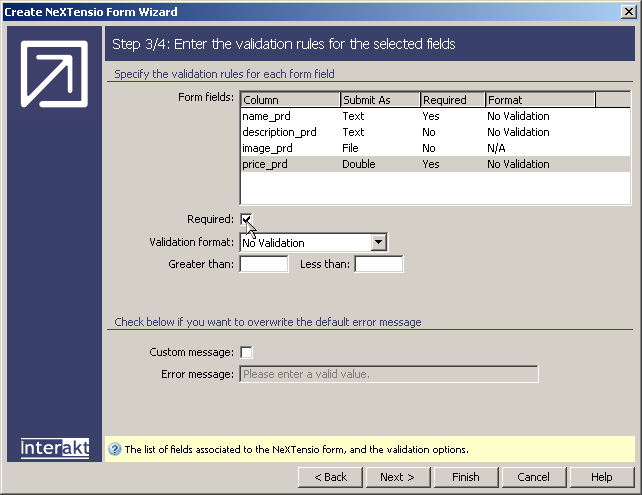Go back with the Back button
This screenshot has height=495, width=642.
331,477
